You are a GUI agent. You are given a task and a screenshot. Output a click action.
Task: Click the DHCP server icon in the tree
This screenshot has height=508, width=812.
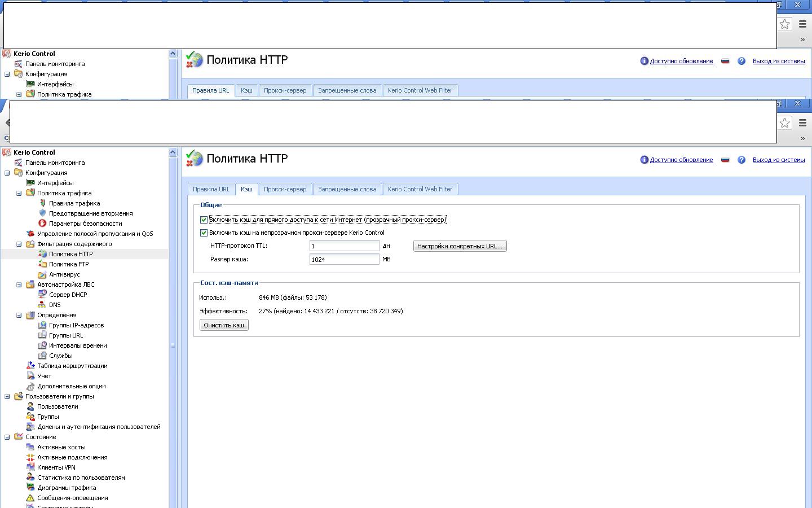[x=42, y=295]
